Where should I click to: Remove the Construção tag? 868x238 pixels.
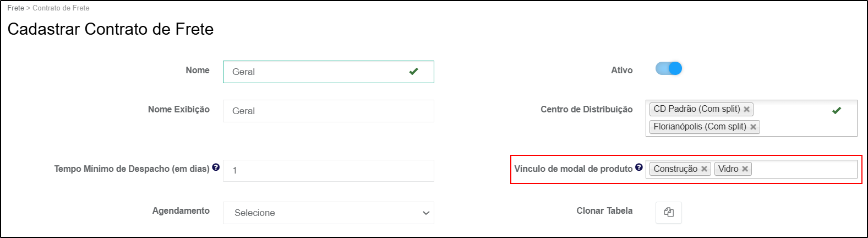coord(704,169)
